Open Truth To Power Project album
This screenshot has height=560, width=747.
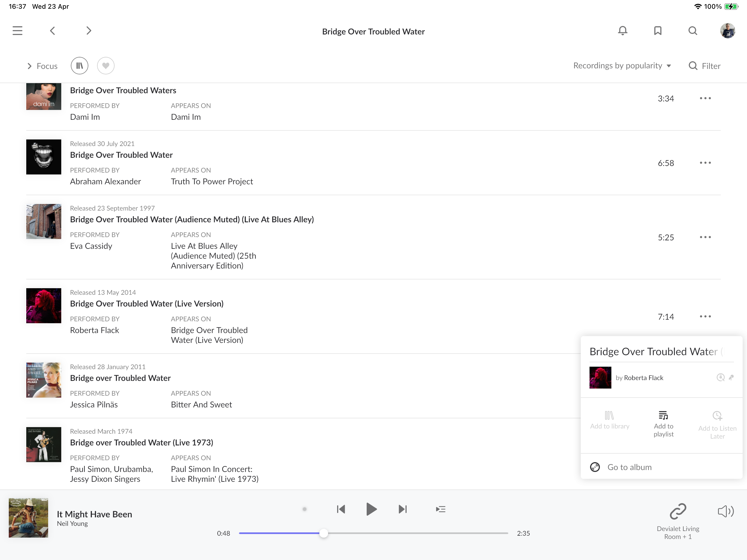212,181
